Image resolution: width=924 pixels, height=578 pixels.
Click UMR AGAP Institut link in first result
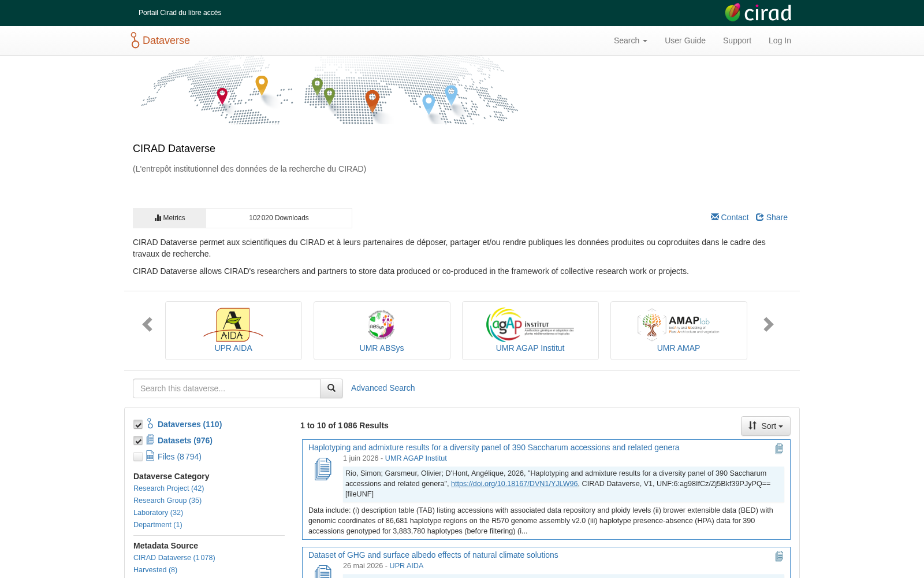(416, 458)
